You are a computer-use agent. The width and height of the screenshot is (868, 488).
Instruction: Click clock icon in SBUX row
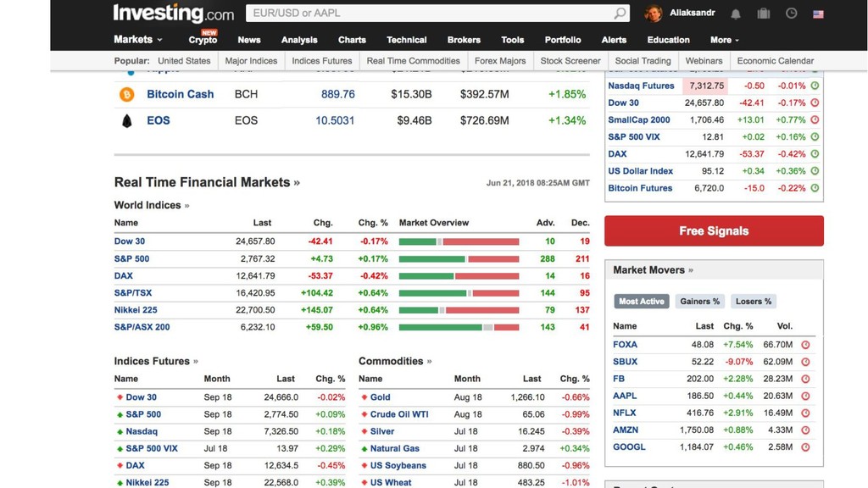point(805,362)
